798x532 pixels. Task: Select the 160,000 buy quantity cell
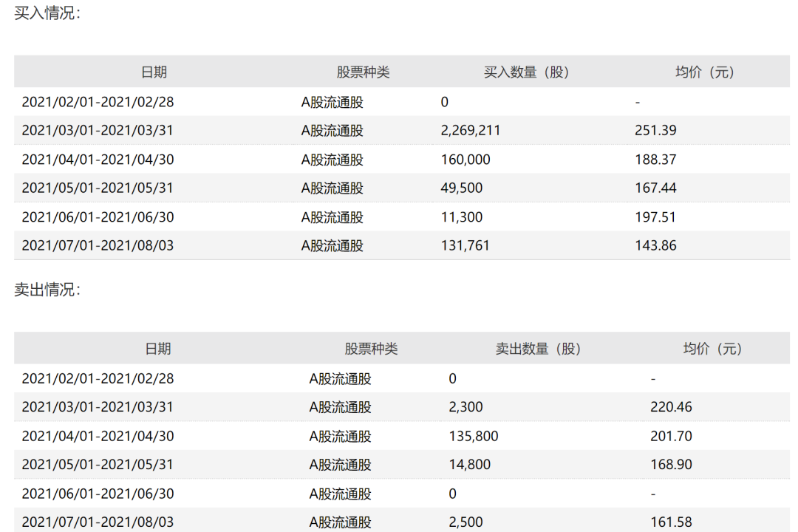(x=465, y=160)
